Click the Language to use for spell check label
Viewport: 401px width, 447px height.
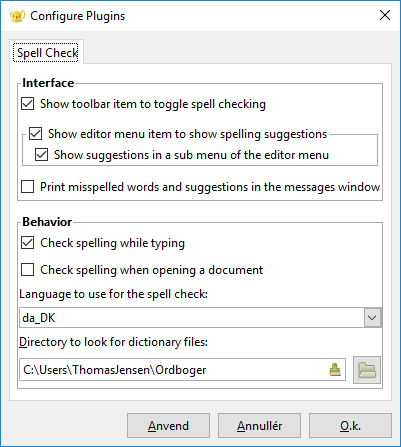[113, 294]
